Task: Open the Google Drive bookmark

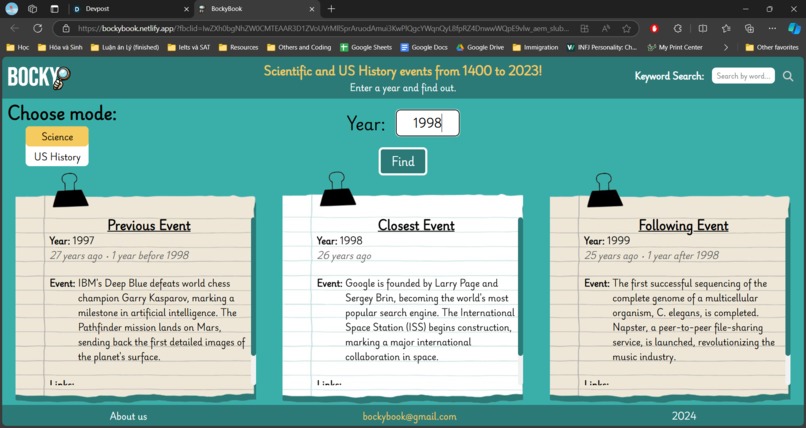Action: pos(480,47)
